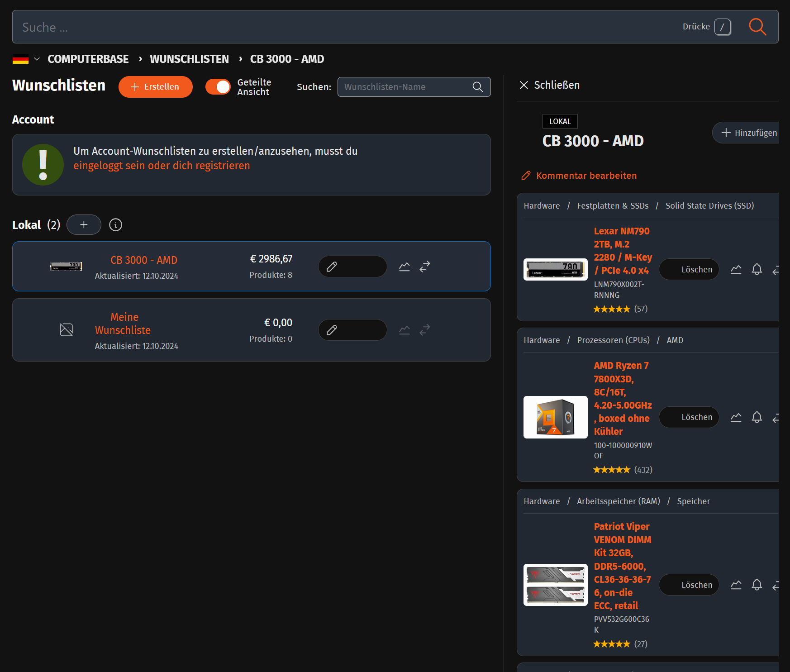Click AMD Ryzen 7 product image
Viewport: 790px width, 672px height.
tap(555, 417)
